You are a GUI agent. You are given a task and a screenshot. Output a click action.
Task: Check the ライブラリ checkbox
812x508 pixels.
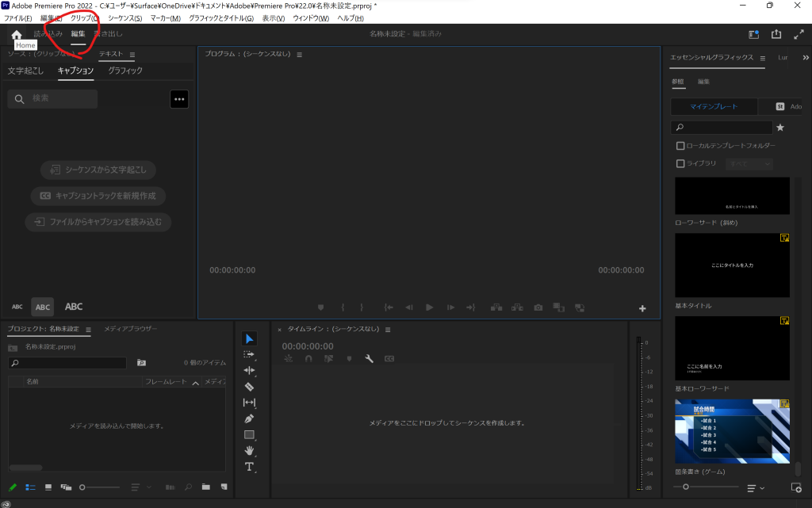click(x=680, y=163)
